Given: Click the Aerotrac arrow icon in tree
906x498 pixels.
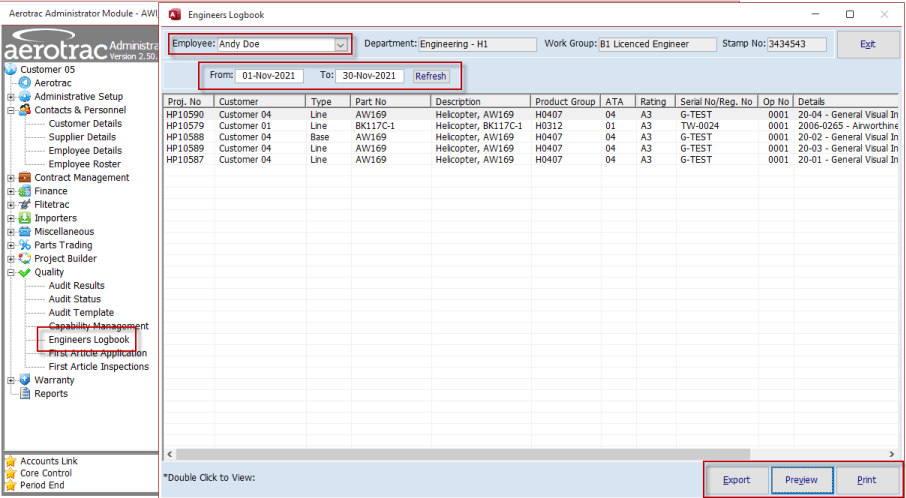Looking at the screenshot, I should point(24,83).
